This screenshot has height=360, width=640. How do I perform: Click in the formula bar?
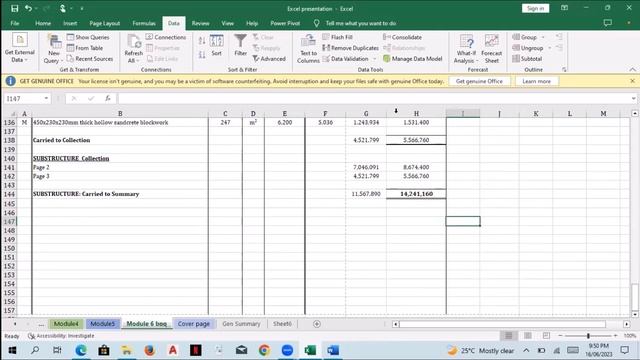(373, 98)
